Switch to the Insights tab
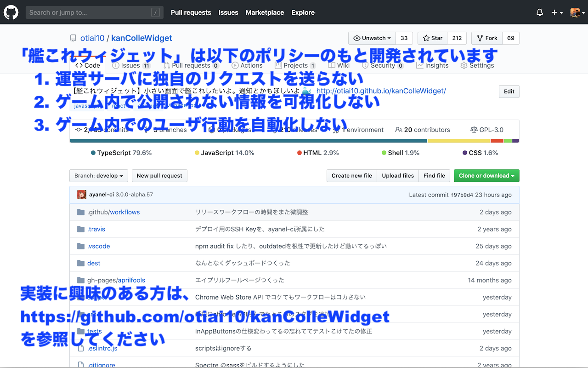 click(432, 65)
